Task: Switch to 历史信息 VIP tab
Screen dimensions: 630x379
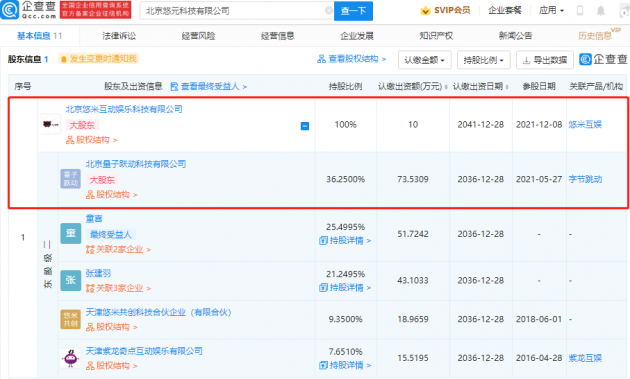Action: [x=599, y=35]
